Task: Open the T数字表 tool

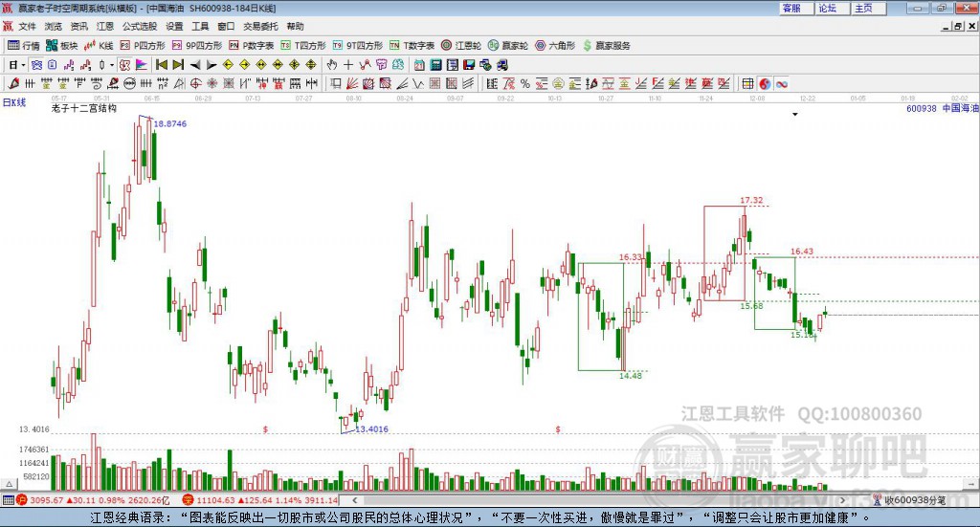Action: tap(412, 46)
